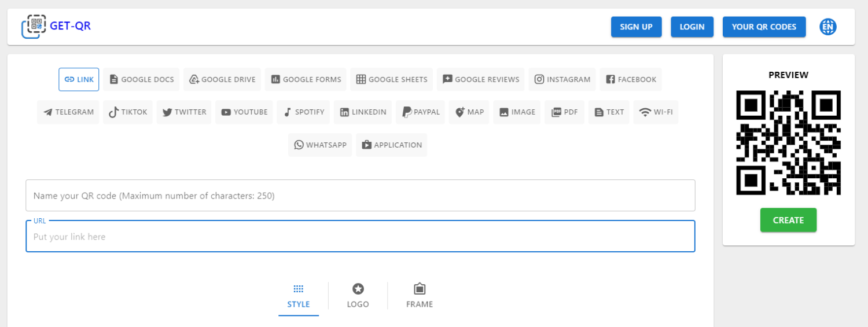Click the green Create button
Image resolution: width=868 pixels, height=327 pixels.
(x=788, y=220)
